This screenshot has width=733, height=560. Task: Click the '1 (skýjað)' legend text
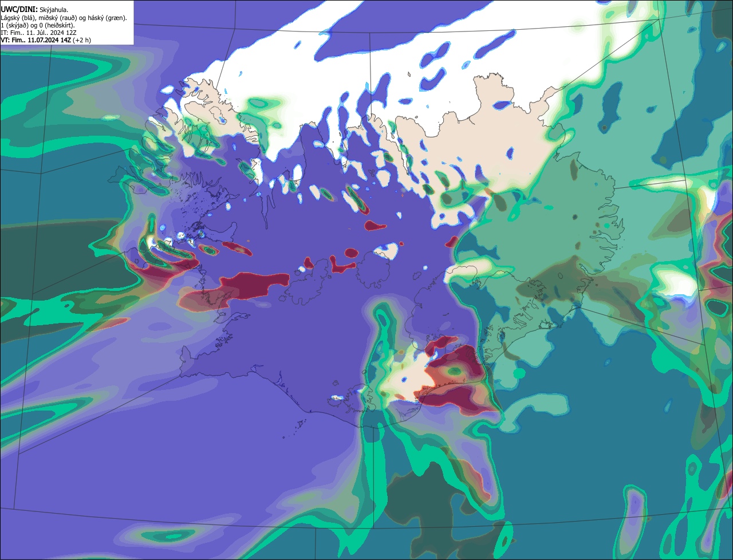click(14, 26)
